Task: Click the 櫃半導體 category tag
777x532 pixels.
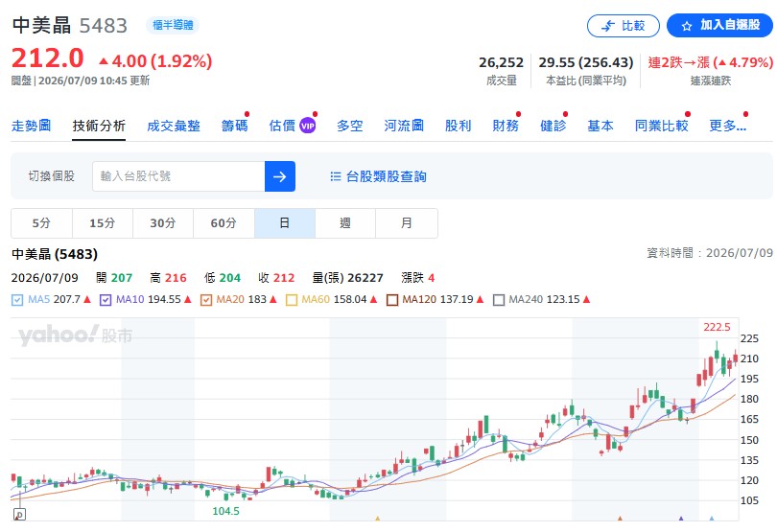Action: click(x=173, y=25)
